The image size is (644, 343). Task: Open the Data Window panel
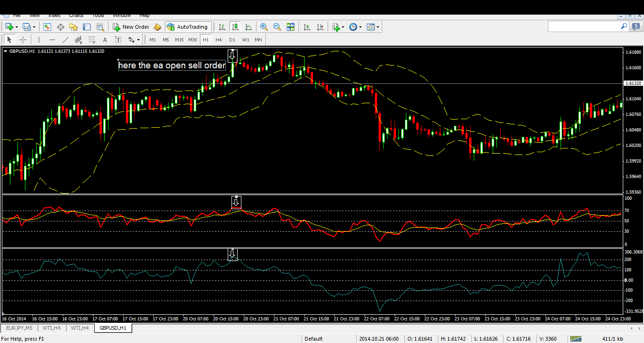(60, 27)
